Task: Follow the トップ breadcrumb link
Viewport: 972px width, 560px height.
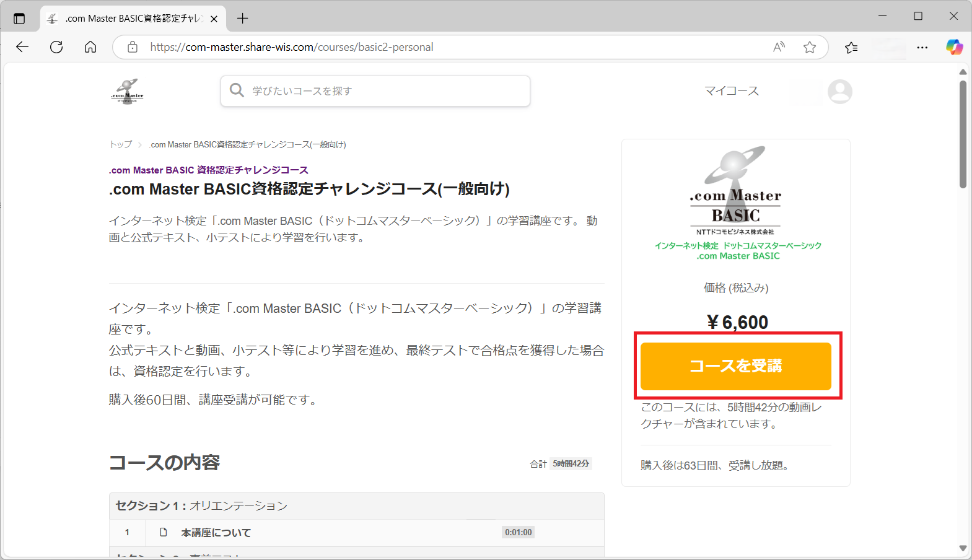Action: (120, 144)
